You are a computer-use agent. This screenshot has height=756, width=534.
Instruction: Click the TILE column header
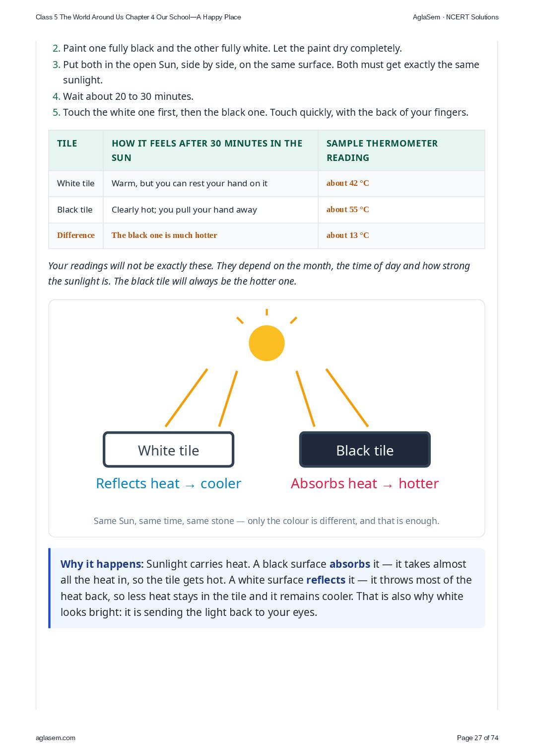(x=67, y=144)
